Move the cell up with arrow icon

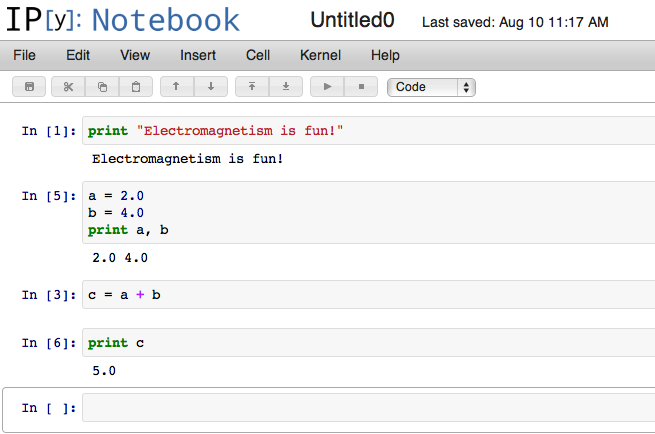177,86
